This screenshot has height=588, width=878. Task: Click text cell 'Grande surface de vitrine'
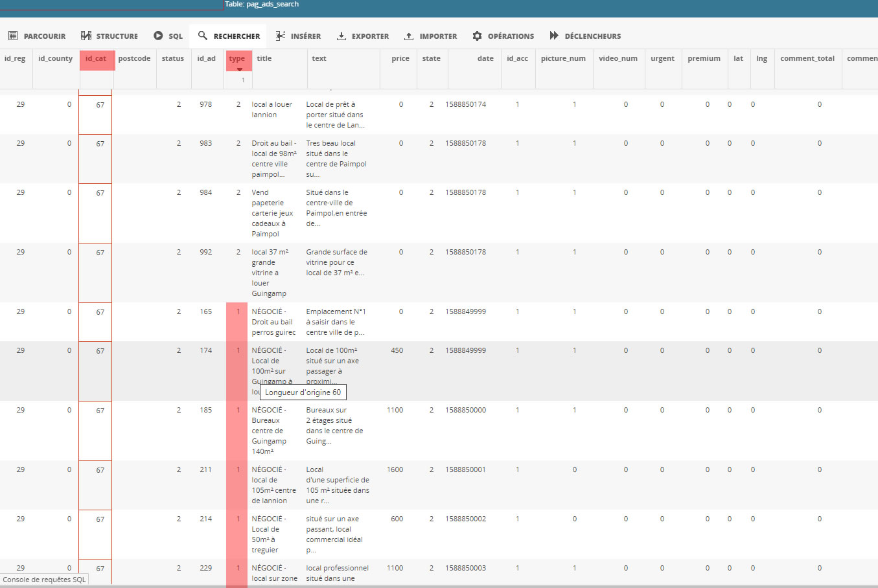[337, 262]
